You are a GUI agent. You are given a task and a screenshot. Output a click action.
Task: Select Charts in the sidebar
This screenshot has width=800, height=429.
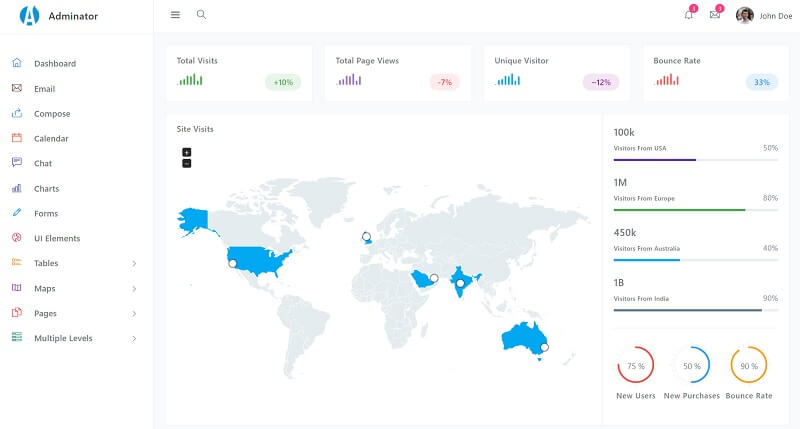(46, 189)
